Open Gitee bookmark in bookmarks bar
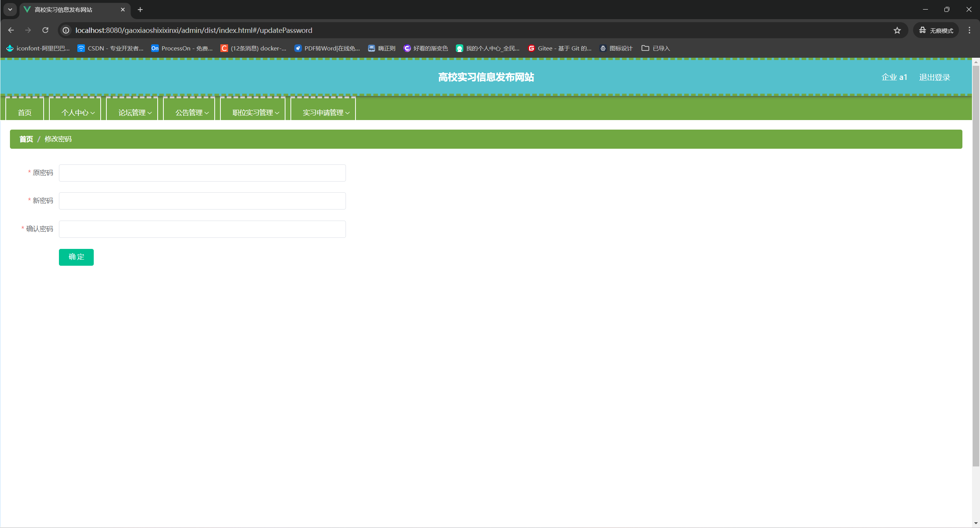980x528 pixels. click(x=559, y=48)
